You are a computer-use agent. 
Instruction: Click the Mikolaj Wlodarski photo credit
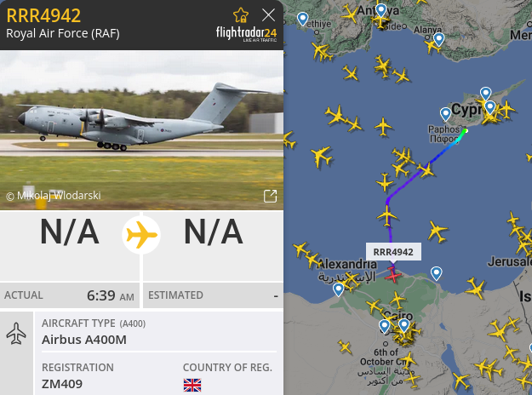(x=54, y=196)
